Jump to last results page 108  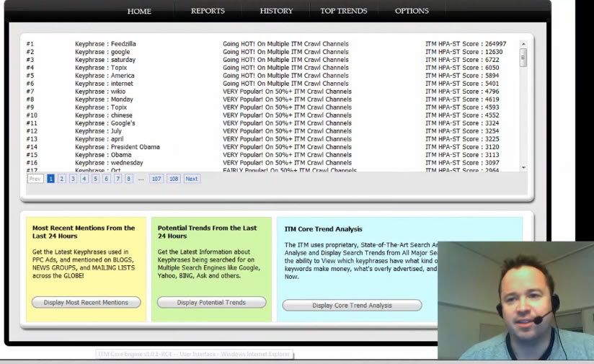174,179
